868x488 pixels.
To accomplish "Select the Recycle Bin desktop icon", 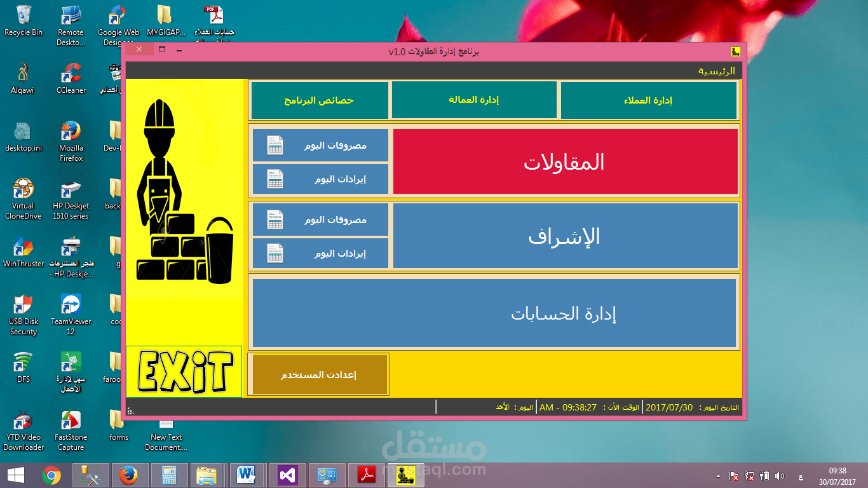I will (x=24, y=21).
